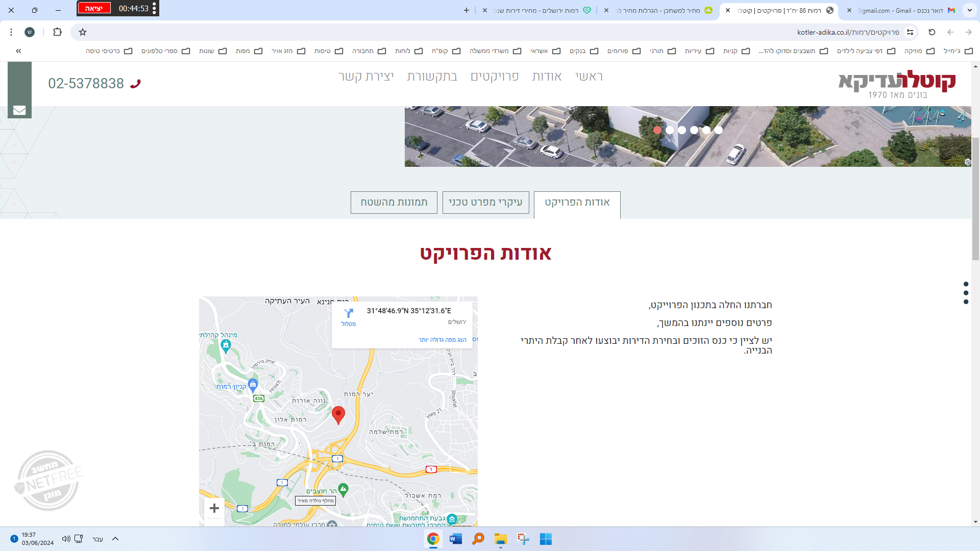
Task: Click the תמונות מהשטח tab button
Action: pyautogui.click(x=394, y=203)
